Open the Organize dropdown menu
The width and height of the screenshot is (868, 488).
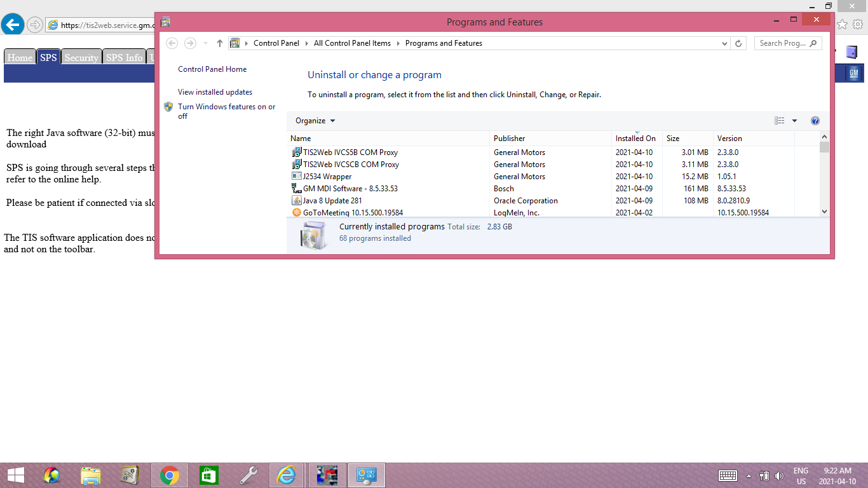tap(315, 121)
